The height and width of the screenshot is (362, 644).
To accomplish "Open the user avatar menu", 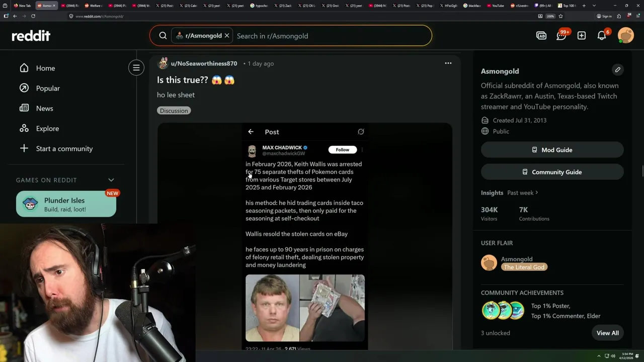I will 626,36.
